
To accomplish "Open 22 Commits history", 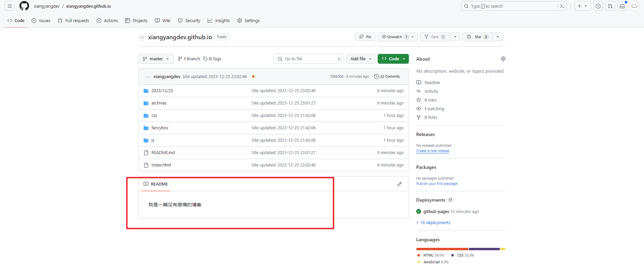I will tap(387, 76).
